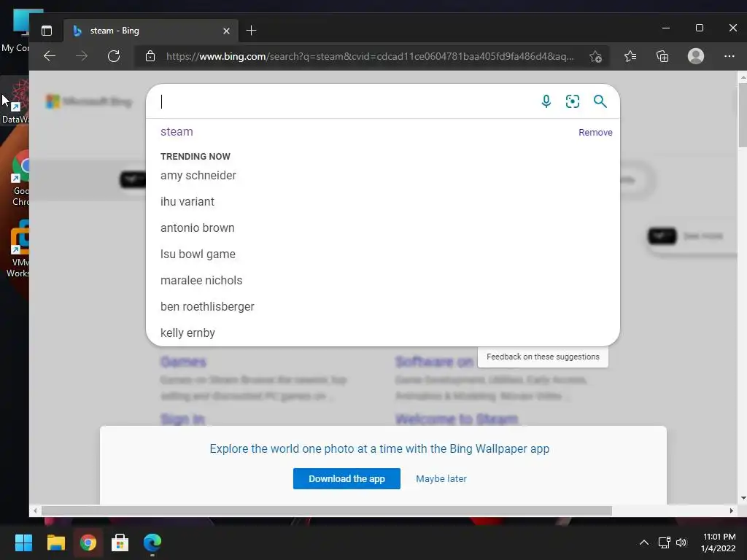Click the browser forward arrow

82,56
